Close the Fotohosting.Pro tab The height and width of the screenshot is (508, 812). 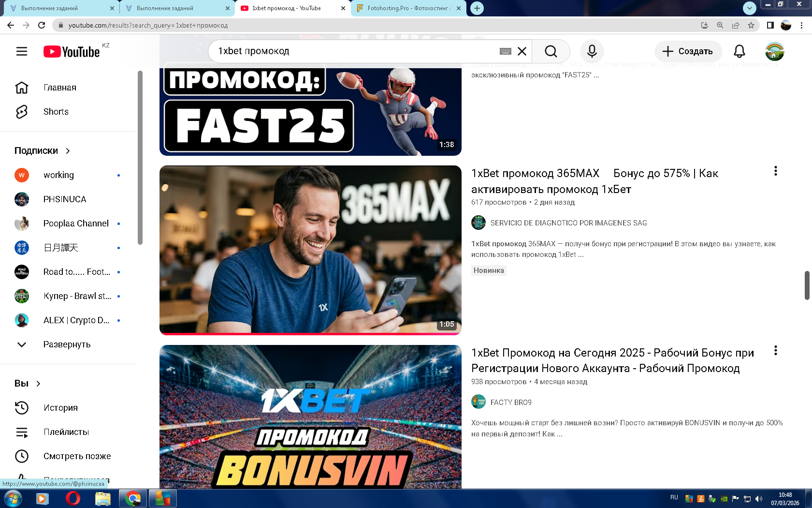pos(459,8)
